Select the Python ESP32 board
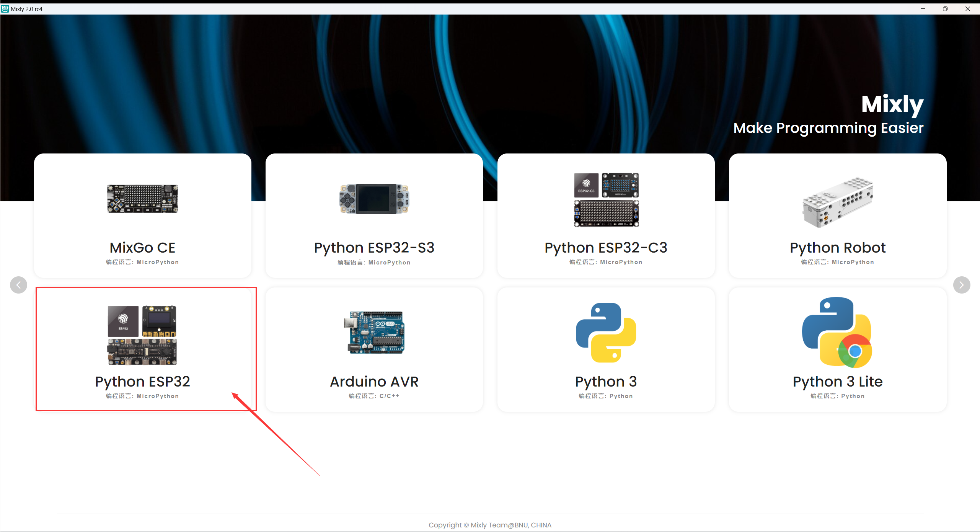 pyautogui.click(x=145, y=348)
